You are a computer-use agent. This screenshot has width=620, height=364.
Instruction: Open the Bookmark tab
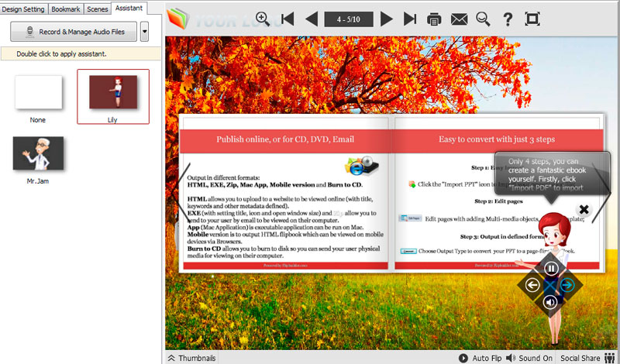click(x=64, y=9)
